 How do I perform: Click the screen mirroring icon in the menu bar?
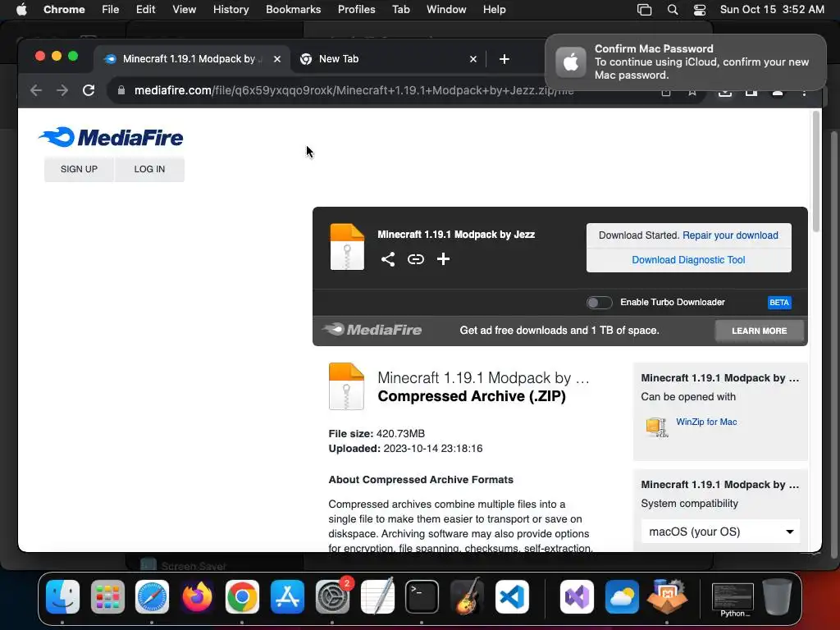645,10
